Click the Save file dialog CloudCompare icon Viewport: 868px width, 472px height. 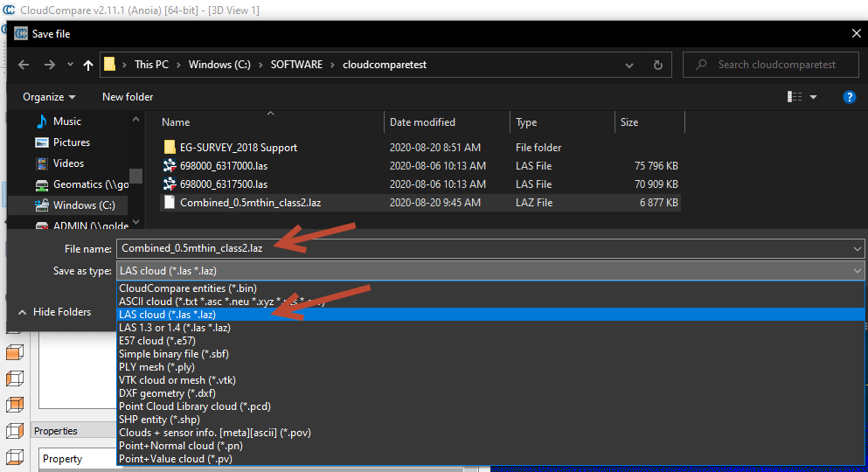pos(21,34)
